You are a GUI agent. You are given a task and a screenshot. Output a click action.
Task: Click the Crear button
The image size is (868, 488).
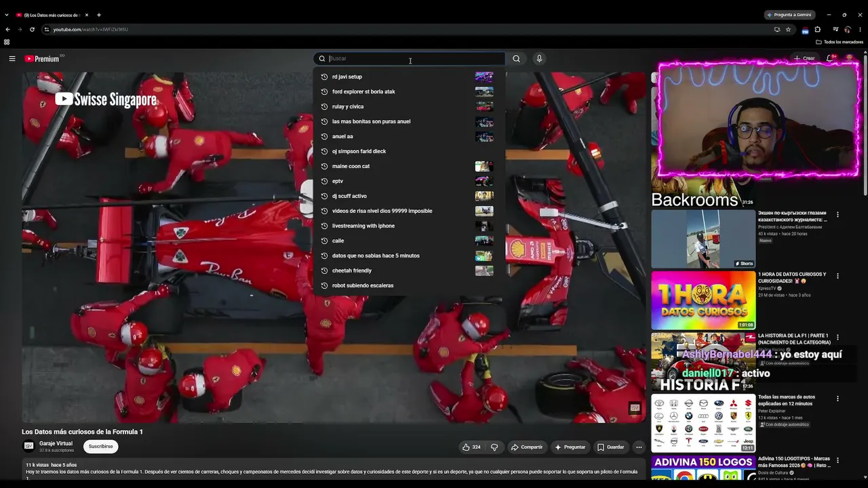804,58
